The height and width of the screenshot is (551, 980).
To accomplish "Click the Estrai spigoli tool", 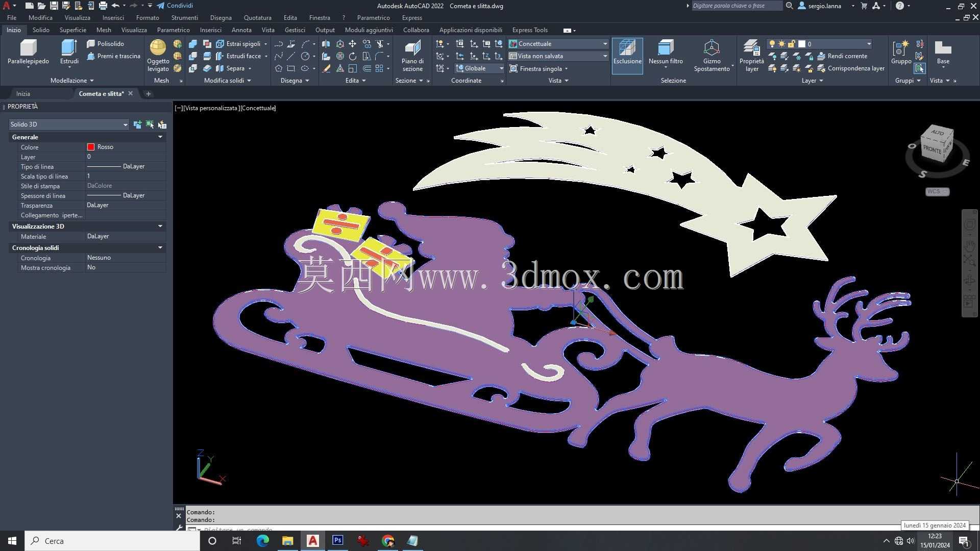I will 239,44.
